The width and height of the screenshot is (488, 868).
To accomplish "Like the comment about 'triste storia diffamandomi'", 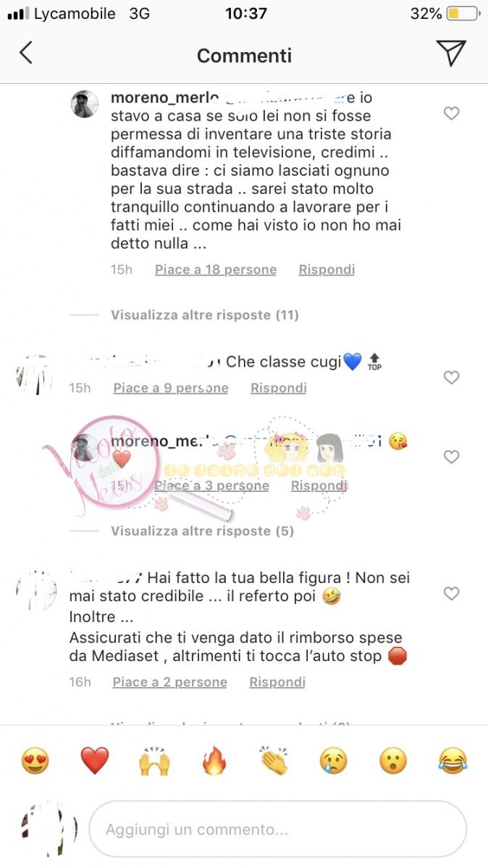I will click(451, 114).
